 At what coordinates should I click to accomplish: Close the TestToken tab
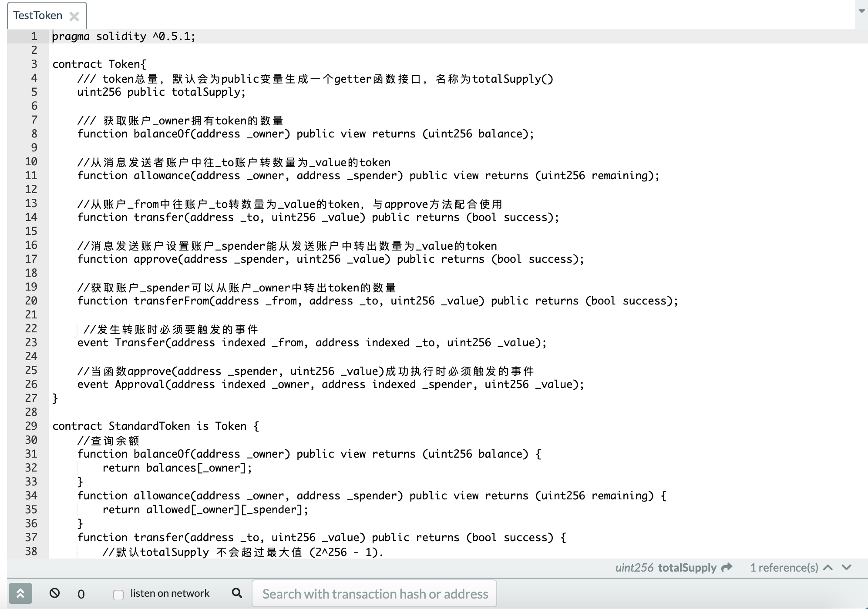74,17
